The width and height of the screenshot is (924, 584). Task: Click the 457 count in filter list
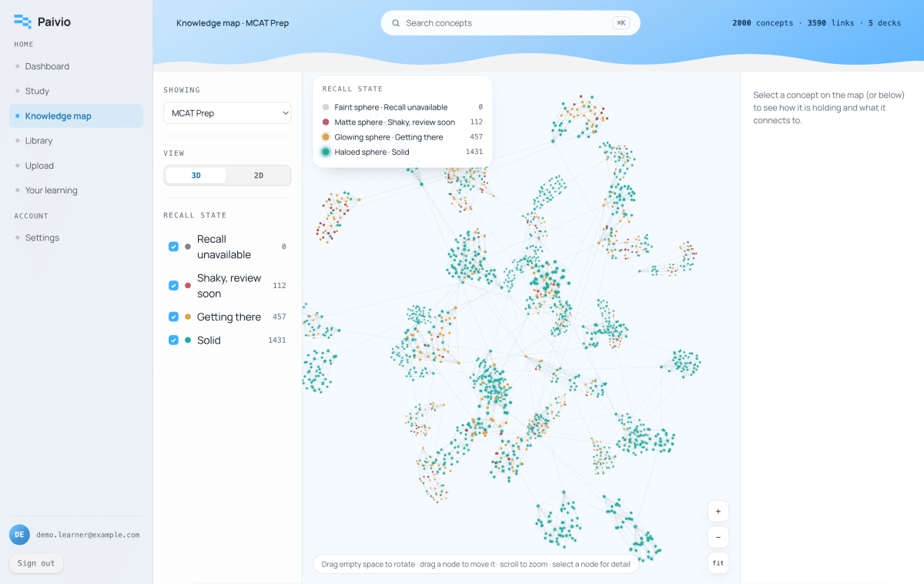(x=279, y=317)
